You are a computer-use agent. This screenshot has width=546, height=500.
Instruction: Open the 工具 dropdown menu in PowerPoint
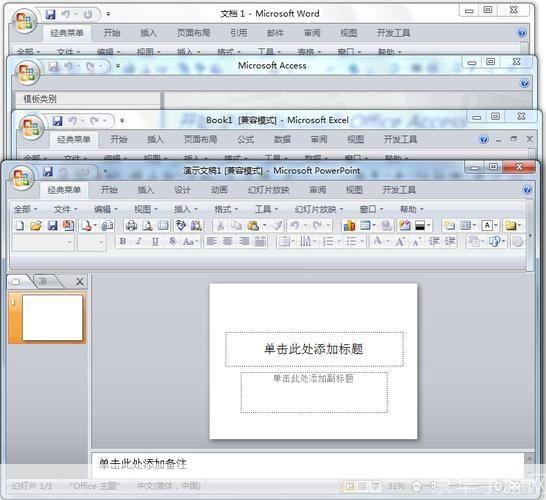tap(266, 209)
